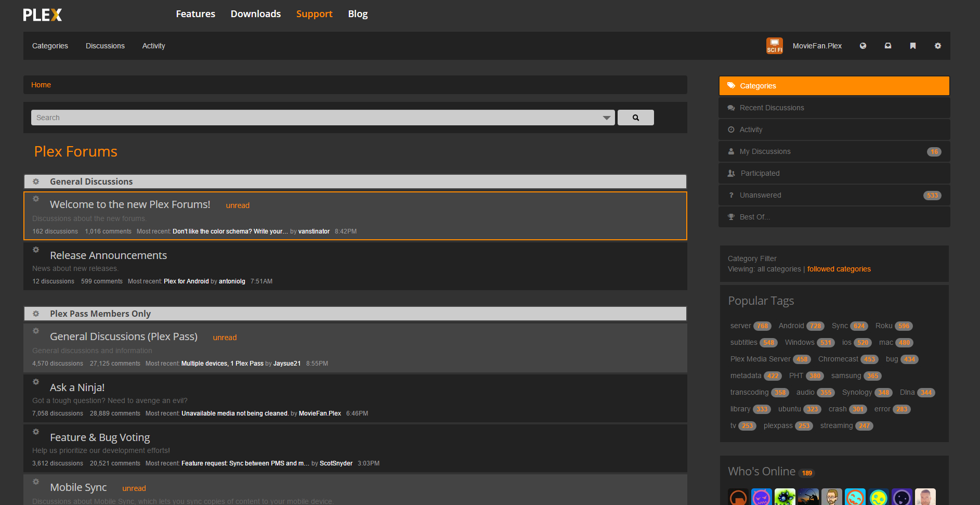This screenshot has width=980, height=505.
Task: Open the Synology popular tag
Action: [x=857, y=392]
